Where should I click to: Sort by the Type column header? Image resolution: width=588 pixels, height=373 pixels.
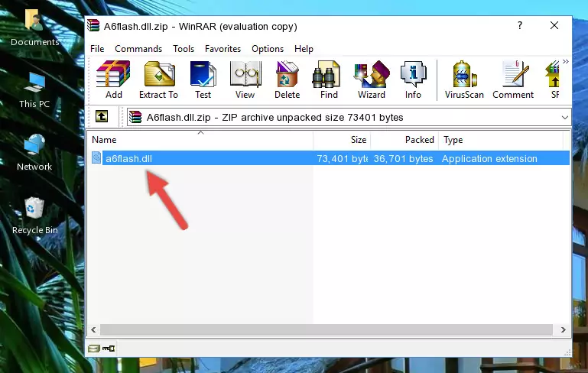point(501,139)
